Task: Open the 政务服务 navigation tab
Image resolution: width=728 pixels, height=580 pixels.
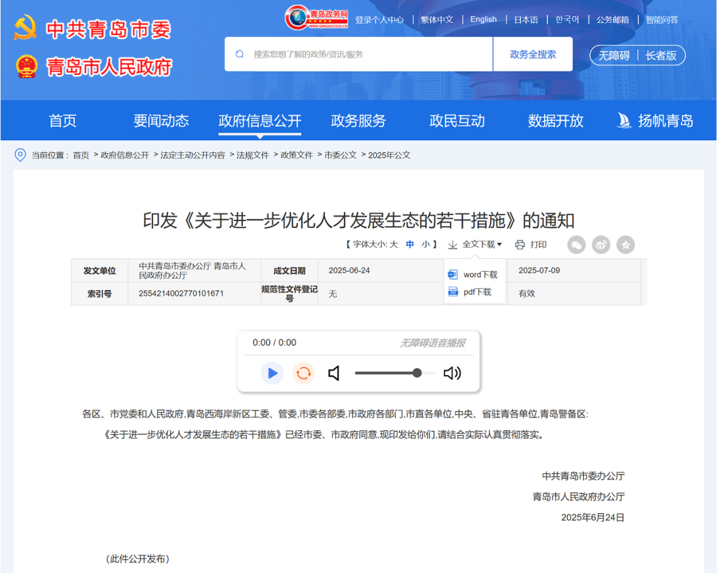Action: 358,121
